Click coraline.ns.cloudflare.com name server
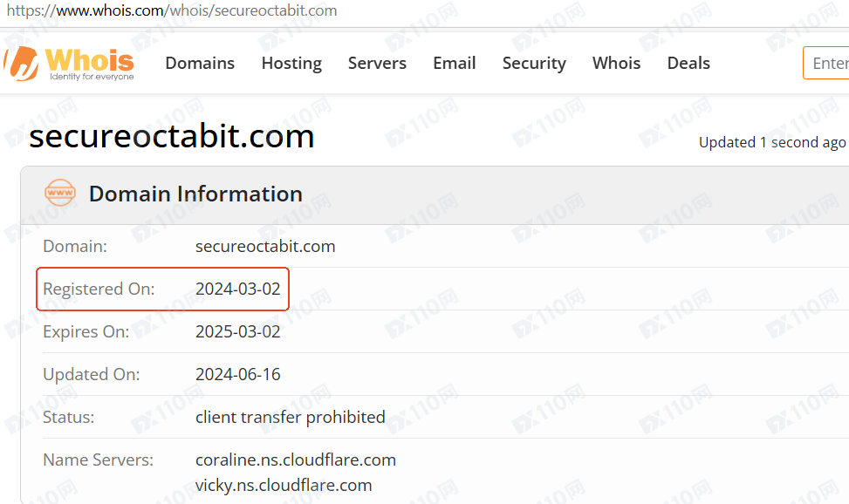This screenshot has height=504, width=849. point(296,460)
